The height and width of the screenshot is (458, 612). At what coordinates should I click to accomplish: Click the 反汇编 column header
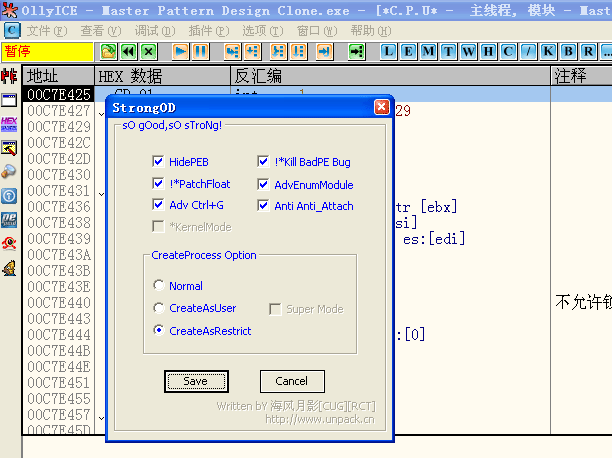pyautogui.click(x=390, y=76)
